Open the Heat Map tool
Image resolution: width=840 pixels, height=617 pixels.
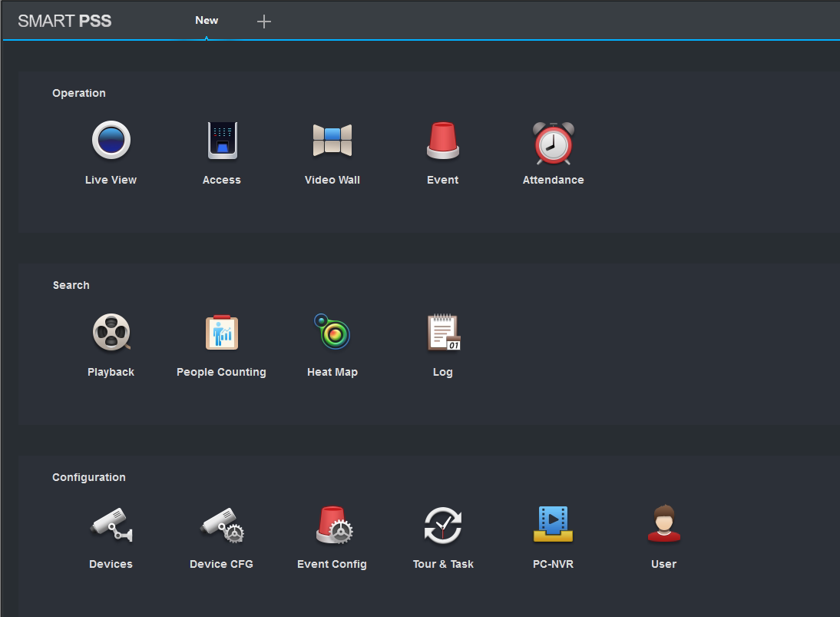[332, 333]
